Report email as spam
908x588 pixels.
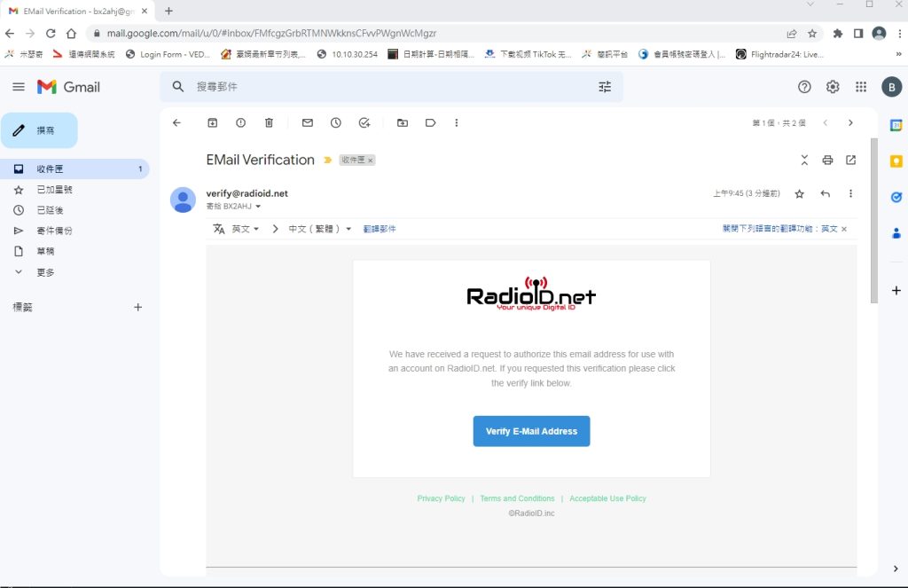[241, 122]
